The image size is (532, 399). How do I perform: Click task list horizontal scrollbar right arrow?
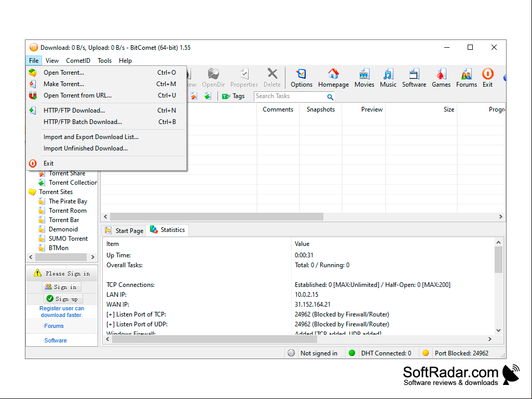coord(500,216)
